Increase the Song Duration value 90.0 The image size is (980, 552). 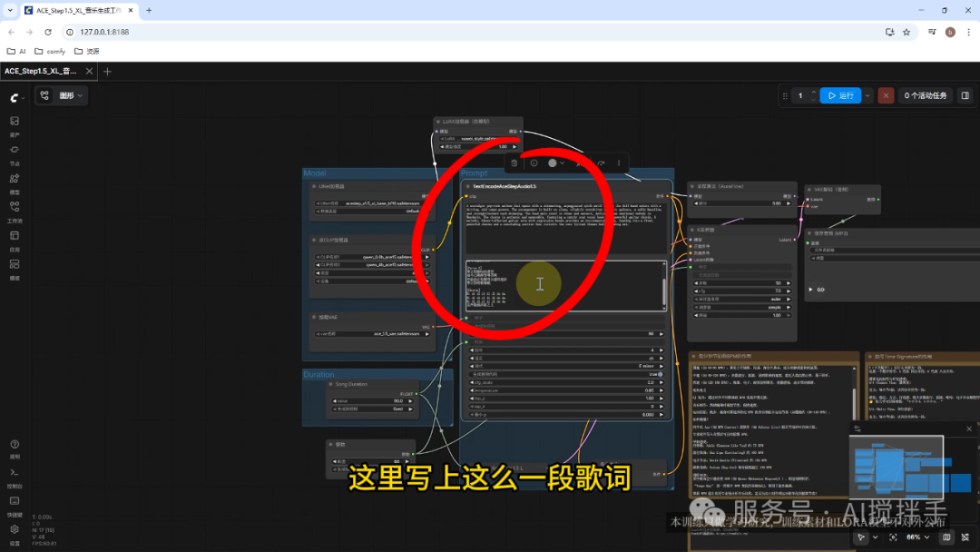[411, 400]
